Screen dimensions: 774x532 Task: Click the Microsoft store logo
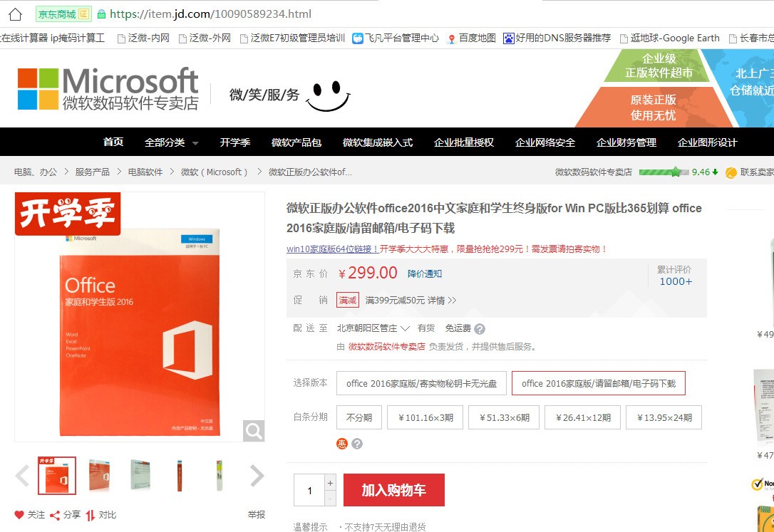[108, 89]
